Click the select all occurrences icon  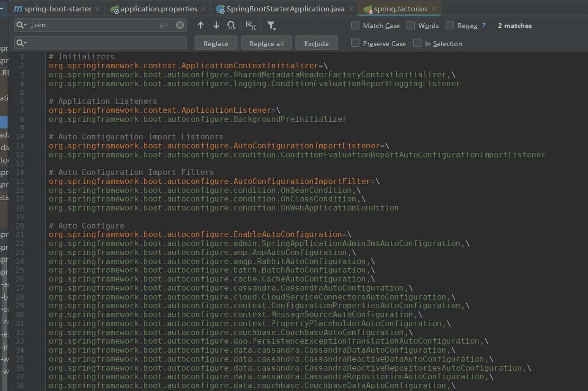(x=251, y=26)
